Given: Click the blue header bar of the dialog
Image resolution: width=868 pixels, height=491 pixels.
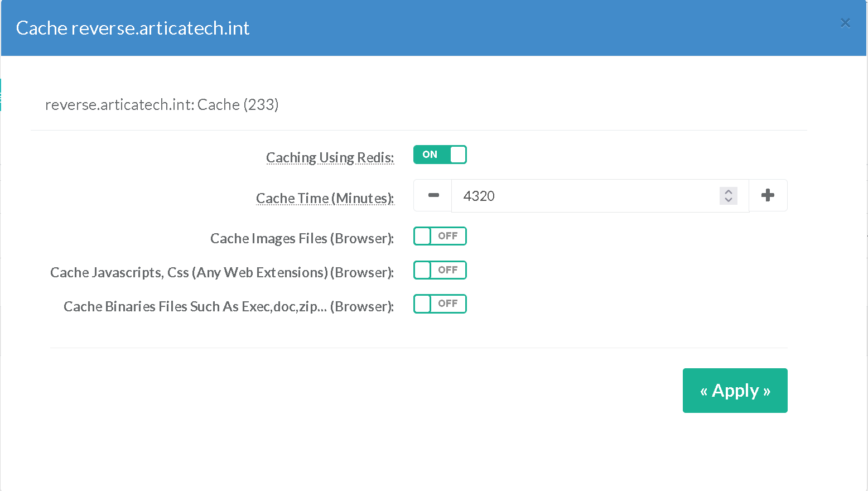Looking at the screenshot, I should 502,28.
